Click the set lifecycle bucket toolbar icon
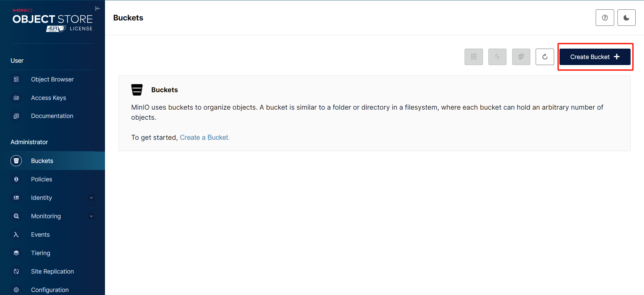Image resolution: width=644 pixels, height=295 pixels. tap(521, 57)
